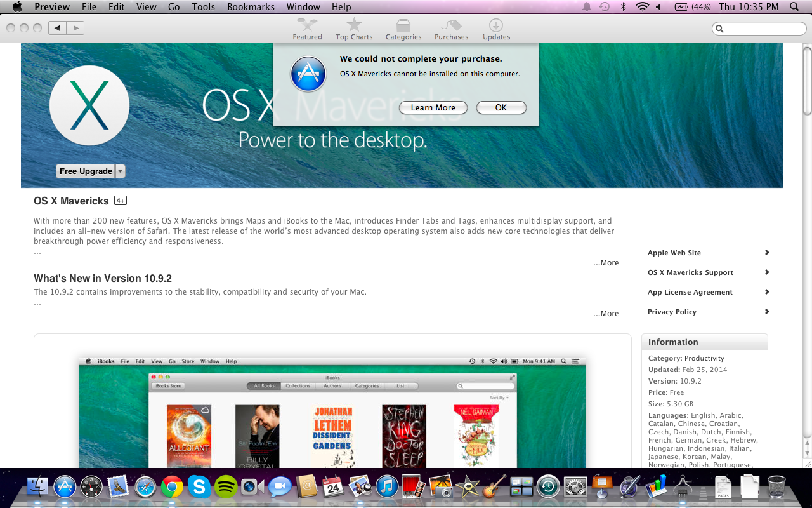Launch Google Chrome from the Dock
Screen dimensions: 812x508
(x=172, y=487)
